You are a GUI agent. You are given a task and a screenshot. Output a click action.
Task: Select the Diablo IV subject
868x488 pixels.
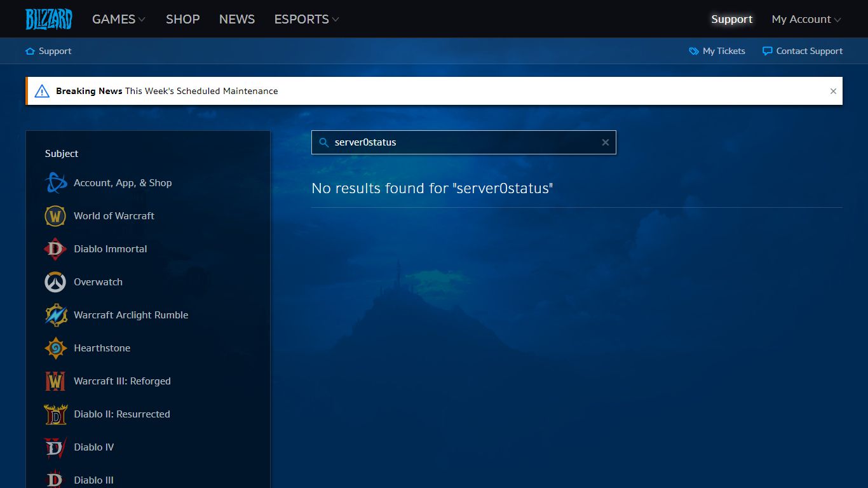coord(93,447)
